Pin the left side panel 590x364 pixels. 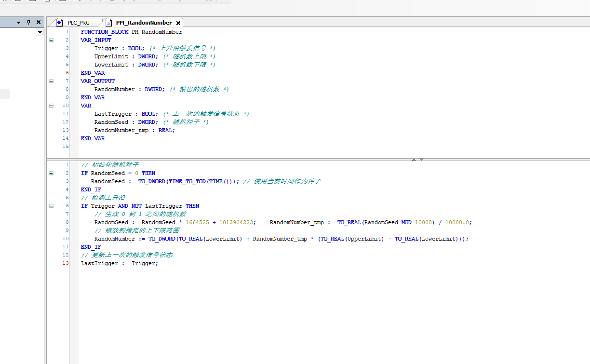click(28, 22)
